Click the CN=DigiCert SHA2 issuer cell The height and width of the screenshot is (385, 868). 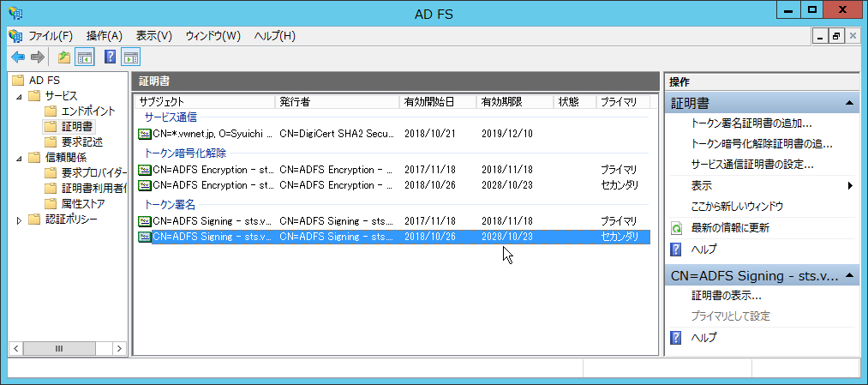(337, 134)
